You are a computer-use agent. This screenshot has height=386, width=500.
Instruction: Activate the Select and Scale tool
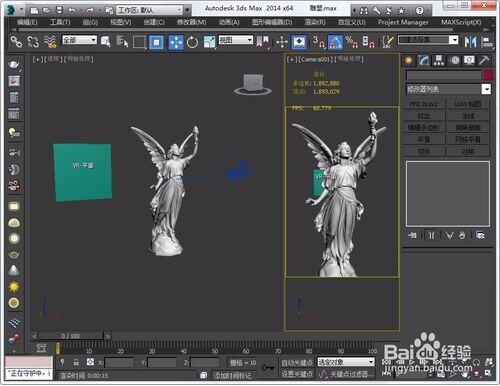[210, 42]
